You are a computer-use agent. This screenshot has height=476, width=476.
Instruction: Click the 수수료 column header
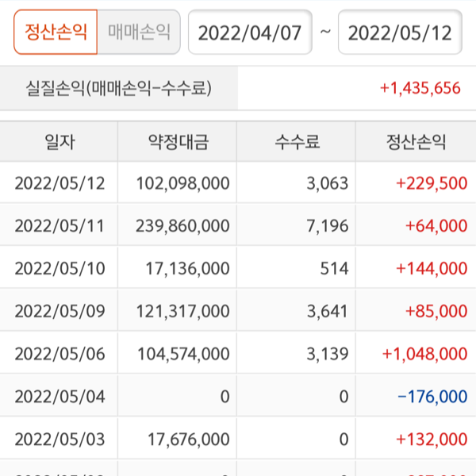pos(297,143)
